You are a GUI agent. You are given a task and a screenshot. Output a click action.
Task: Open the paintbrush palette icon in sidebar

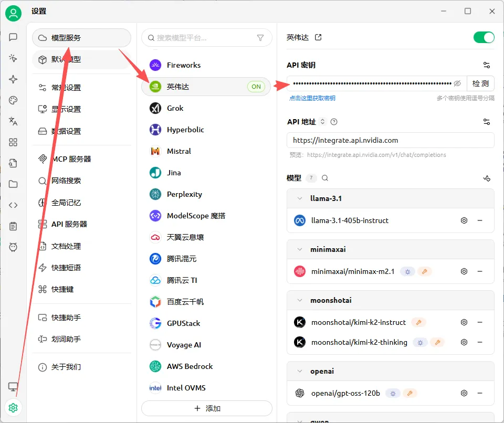[13, 100]
